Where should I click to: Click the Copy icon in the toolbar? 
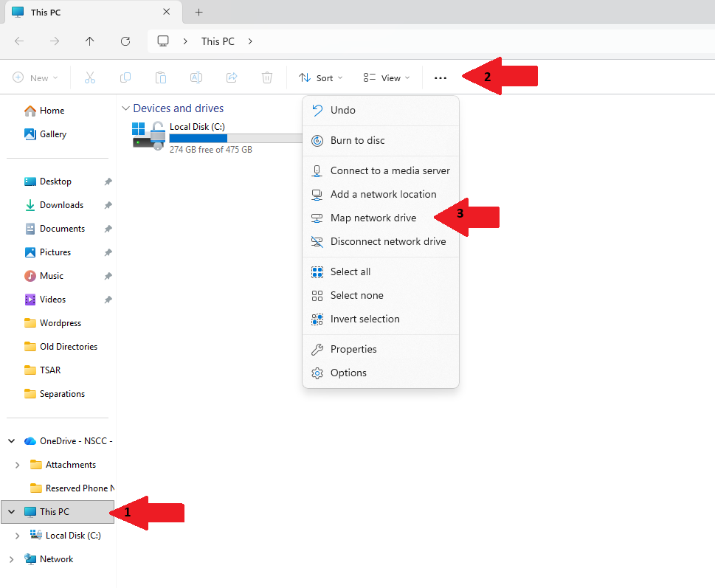point(125,77)
